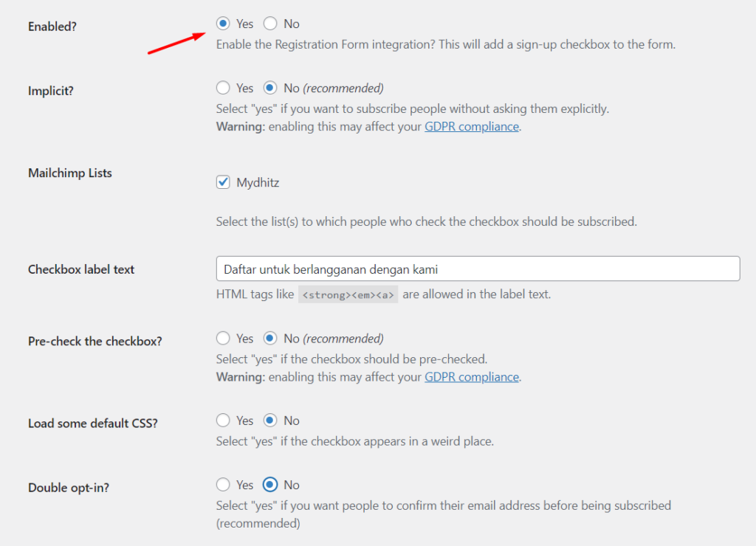Viewport: 756px width, 546px height.
Task: Select "Yes" for the Implicit setting
Action: [x=224, y=88]
